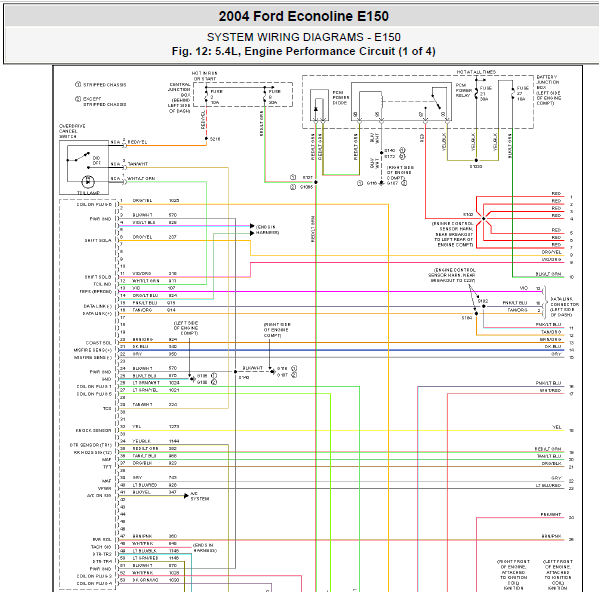Screen dimensions: 599x592
Task: Click legend item 1 "STRIPPED CHASSIS"
Action: coord(100,84)
